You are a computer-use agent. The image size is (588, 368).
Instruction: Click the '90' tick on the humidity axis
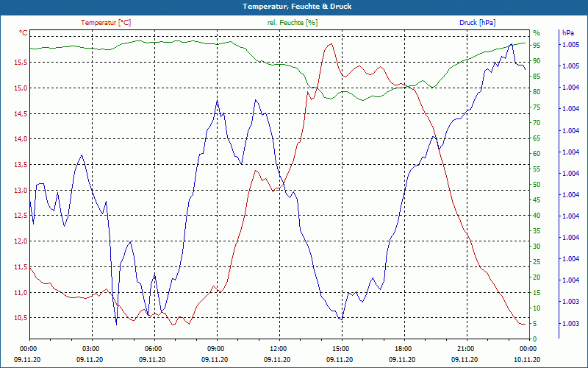point(537,61)
